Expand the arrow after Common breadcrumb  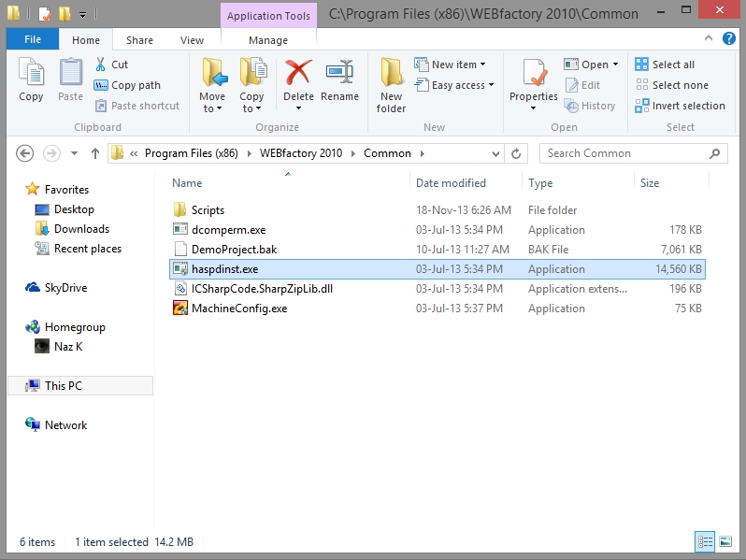(422, 153)
